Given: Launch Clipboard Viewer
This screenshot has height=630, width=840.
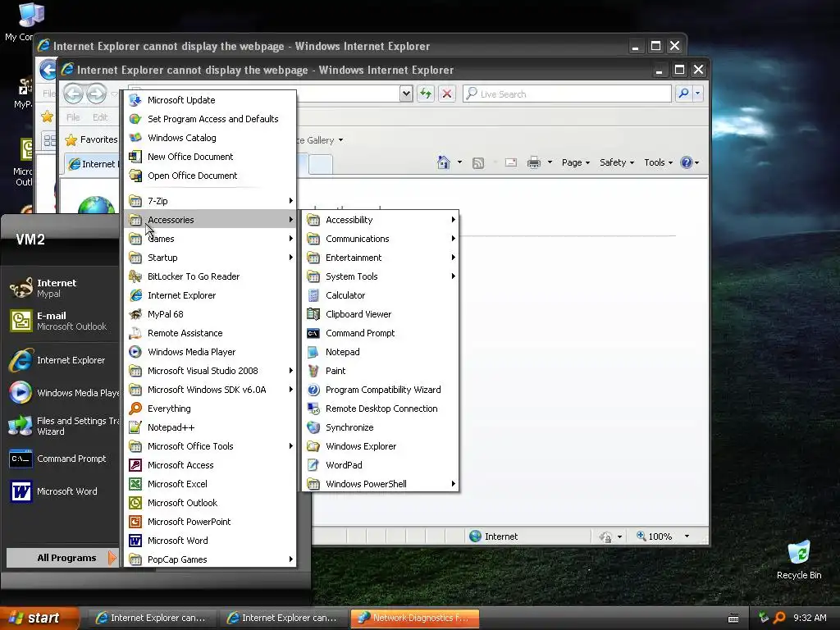Looking at the screenshot, I should coord(381,314).
